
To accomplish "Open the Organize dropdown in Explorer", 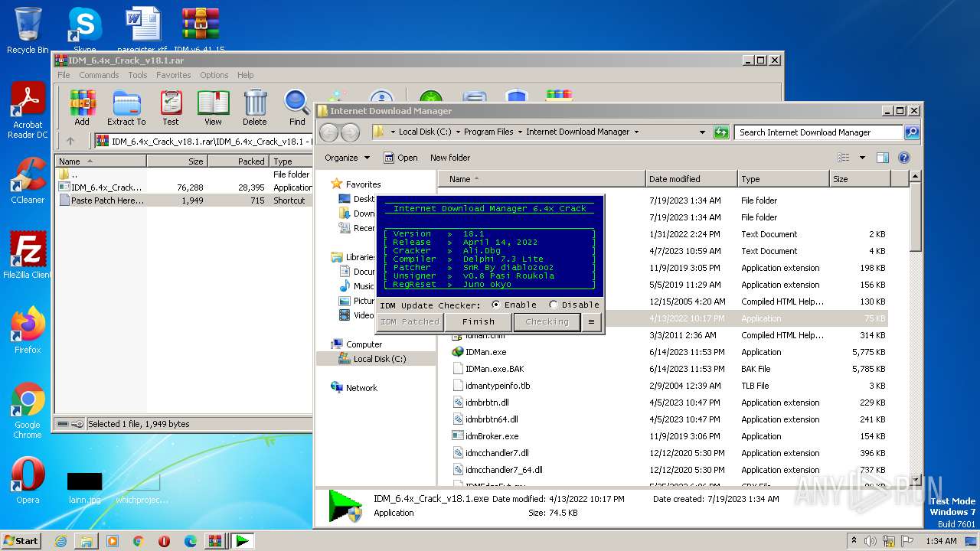I will [x=347, y=158].
